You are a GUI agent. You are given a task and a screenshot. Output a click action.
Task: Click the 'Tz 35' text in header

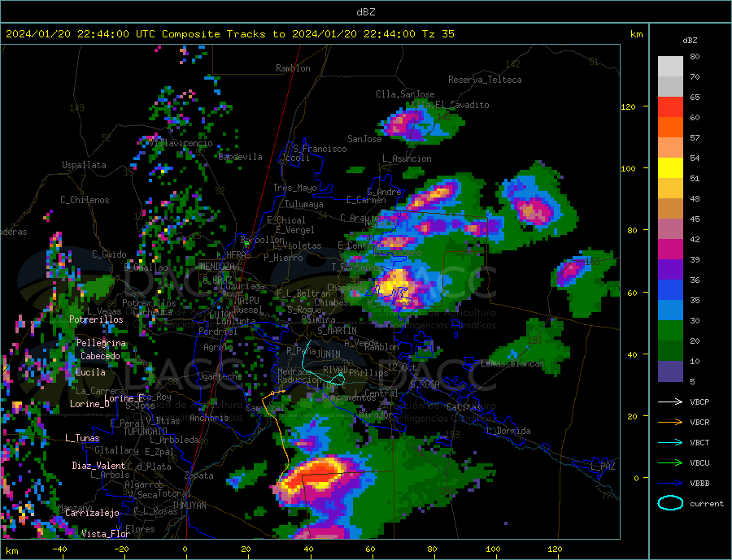point(438,34)
